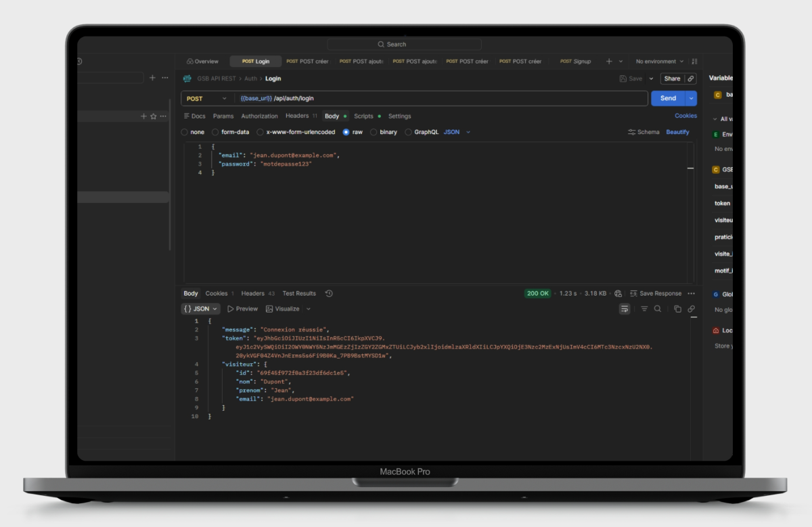Click the email line in request body
Viewport: 812px width, 527px height.
(x=278, y=156)
